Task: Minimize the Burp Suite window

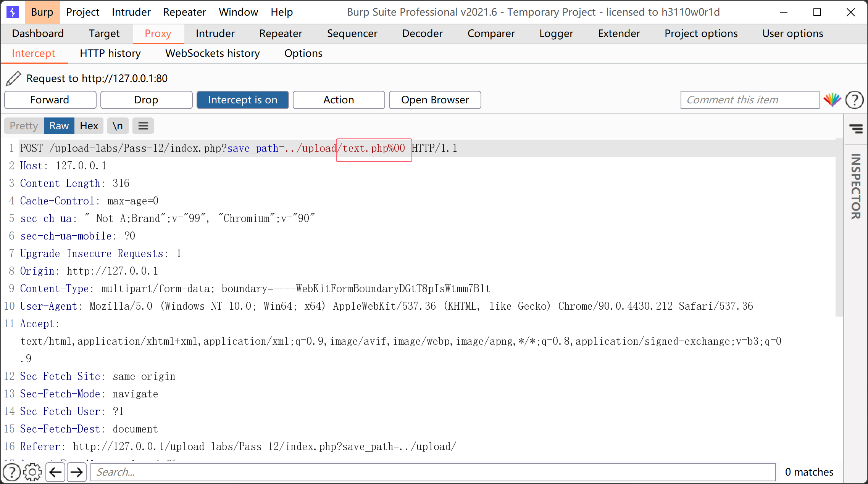Action: coord(784,12)
